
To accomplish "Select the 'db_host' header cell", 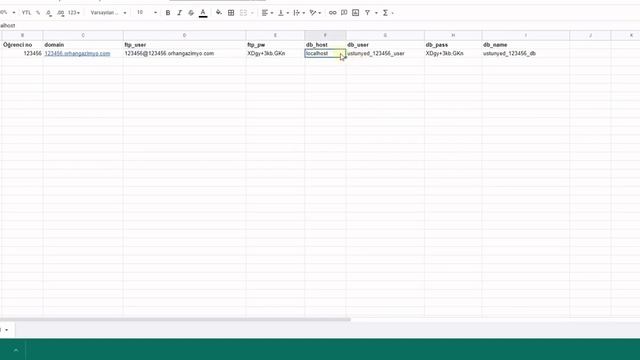I will tap(325, 44).
